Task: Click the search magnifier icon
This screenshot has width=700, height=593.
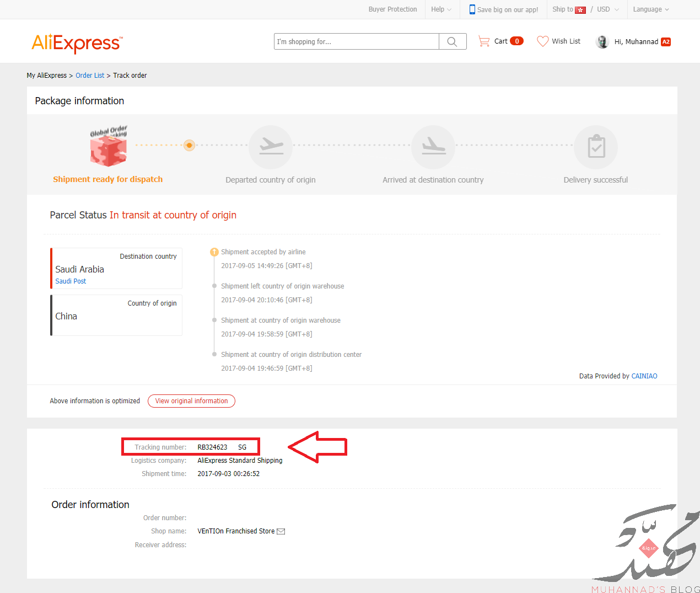Action: coord(452,41)
